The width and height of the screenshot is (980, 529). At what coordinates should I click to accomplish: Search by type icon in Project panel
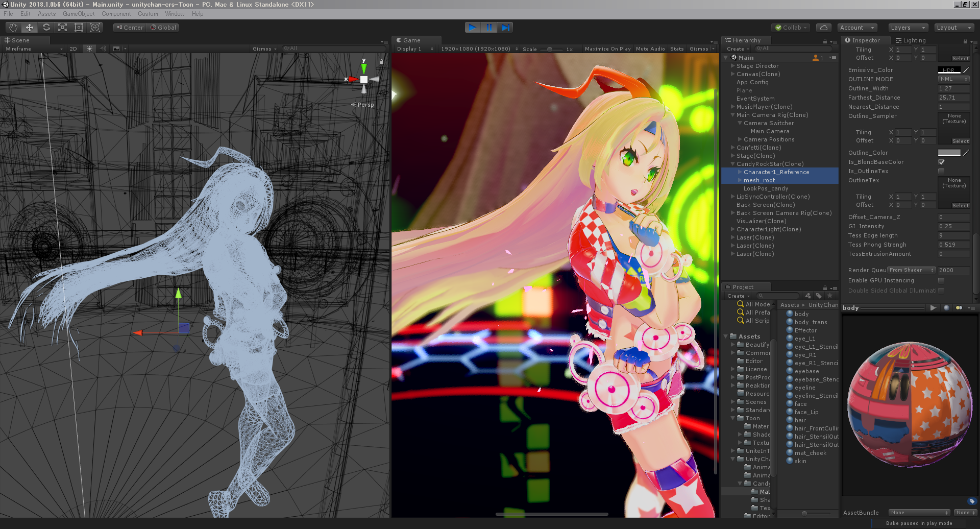point(807,296)
